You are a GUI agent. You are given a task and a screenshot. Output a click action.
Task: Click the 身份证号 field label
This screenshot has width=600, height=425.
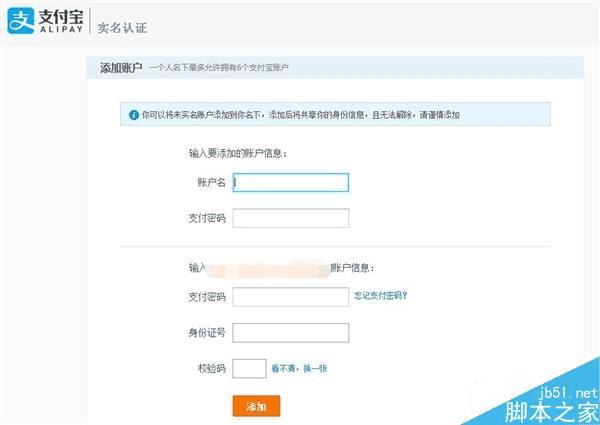(x=207, y=333)
